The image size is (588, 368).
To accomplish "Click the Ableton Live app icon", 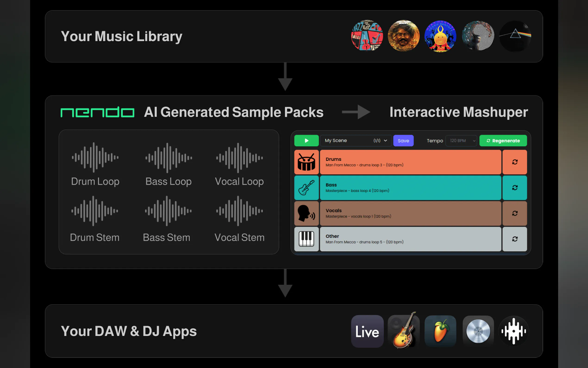I will click(367, 331).
